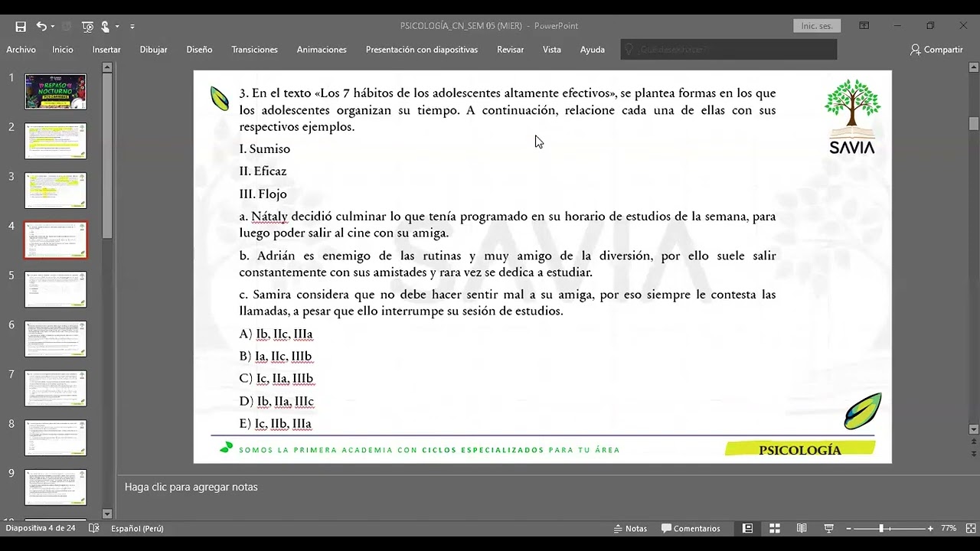Switch to Reading view icon
Screen dimensions: 980x551
802,528
